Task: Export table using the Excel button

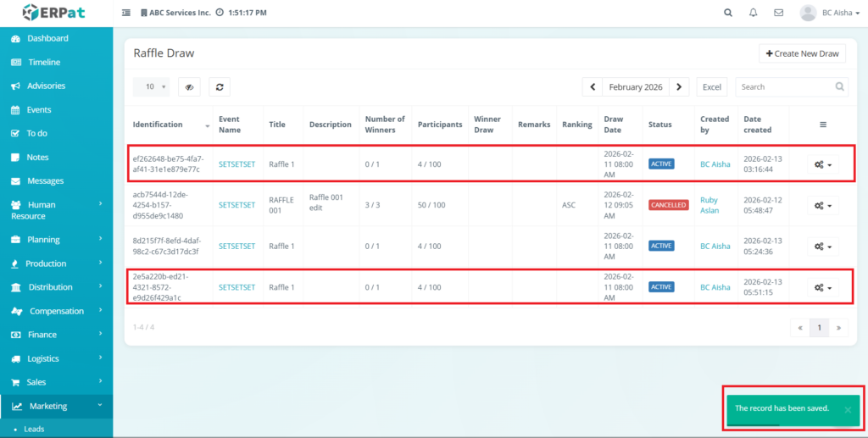Action: tap(712, 86)
